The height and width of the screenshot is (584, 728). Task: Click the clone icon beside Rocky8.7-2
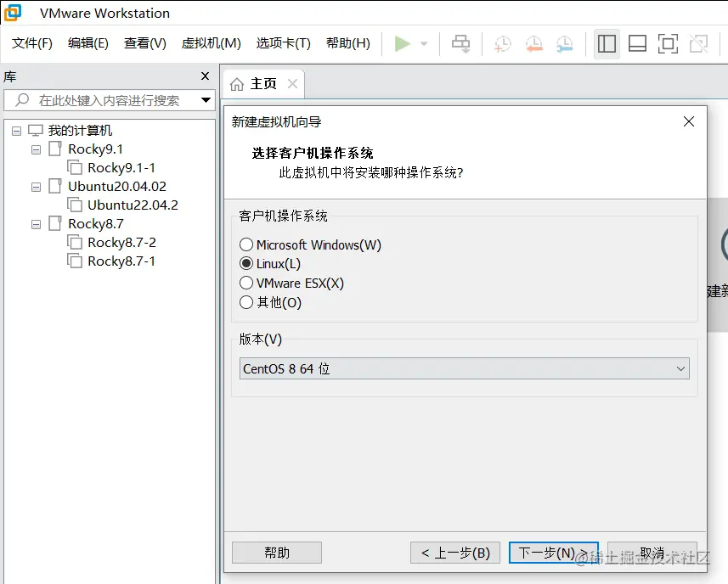(75, 242)
